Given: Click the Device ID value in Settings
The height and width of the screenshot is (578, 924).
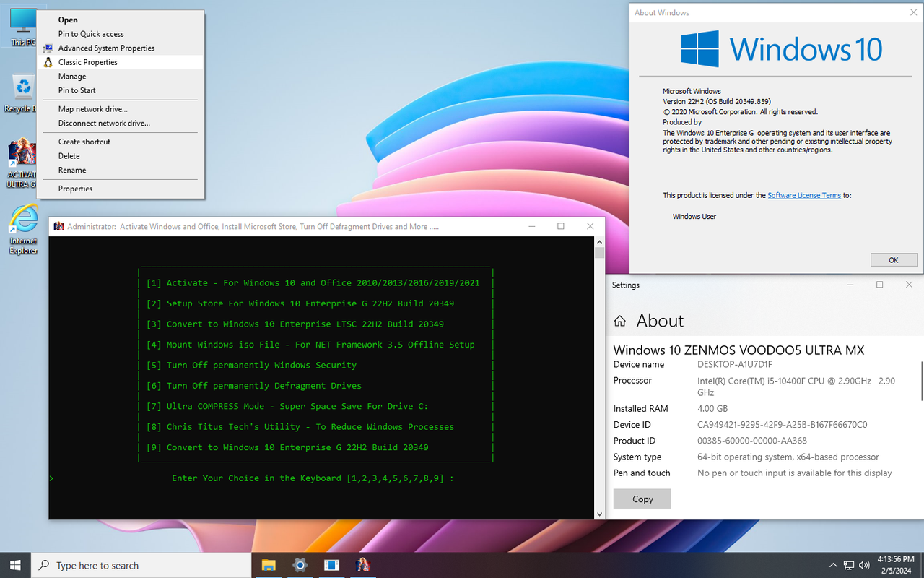Looking at the screenshot, I should click(783, 425).
